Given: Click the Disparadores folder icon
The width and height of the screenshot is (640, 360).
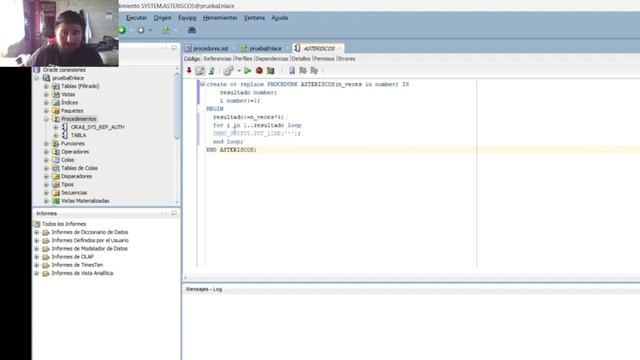Looking at the screenshot, I should (x=56, y=176).
